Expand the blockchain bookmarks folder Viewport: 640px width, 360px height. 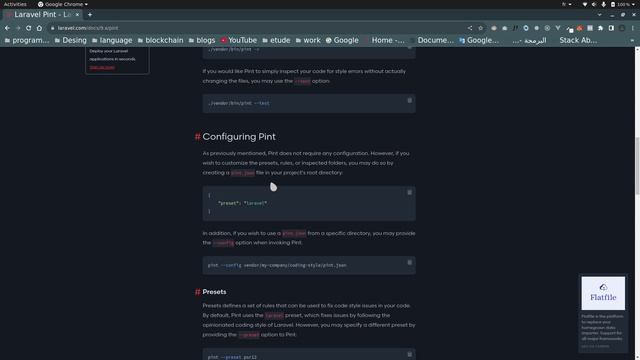tap(160, 40)
